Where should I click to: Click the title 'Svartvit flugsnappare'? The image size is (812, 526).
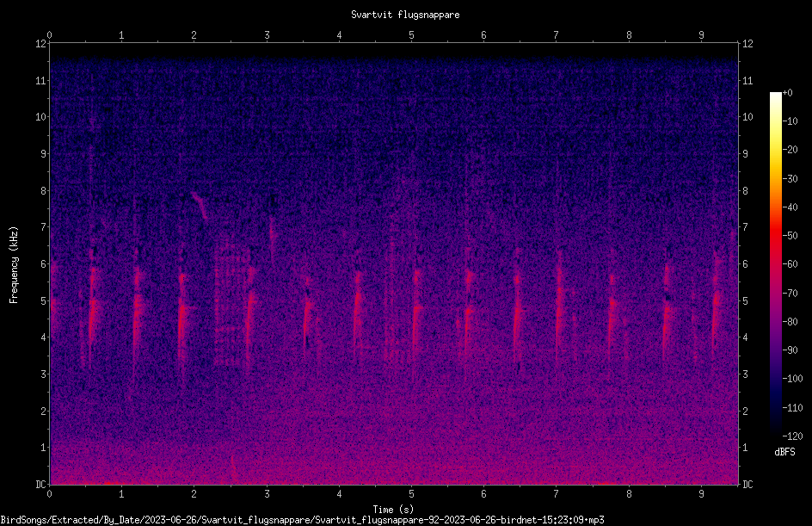[405, 15]
